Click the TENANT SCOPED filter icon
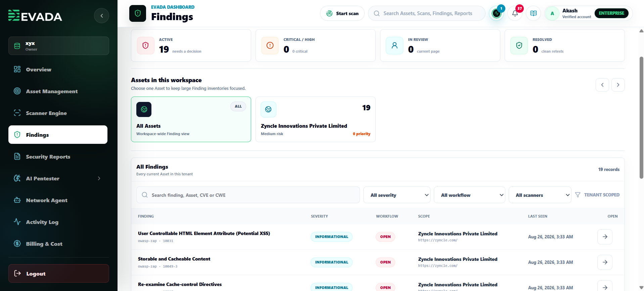 pyautogui.click(x=578, y=195)
